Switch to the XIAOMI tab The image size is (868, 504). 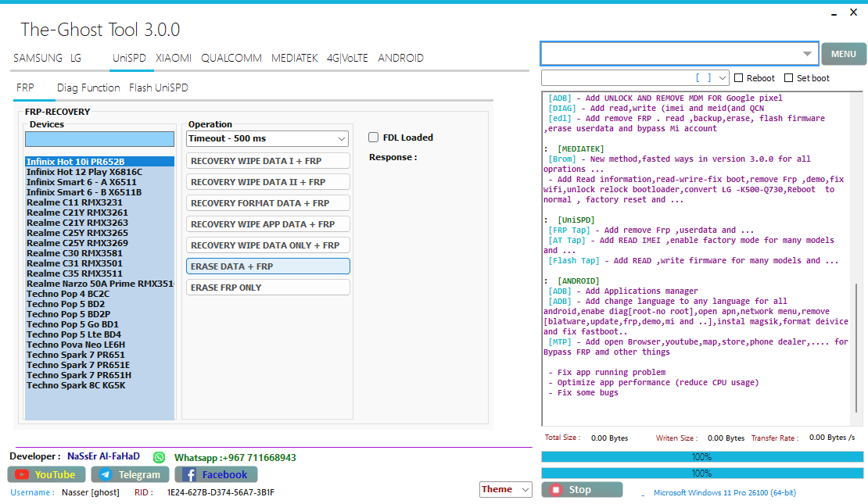coord(173,58)
